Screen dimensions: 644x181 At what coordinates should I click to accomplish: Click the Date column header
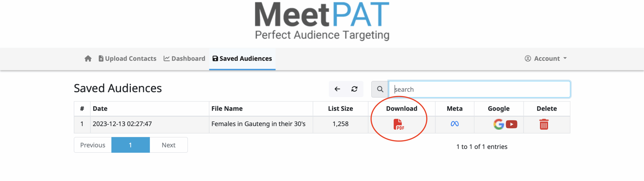tap(100, 109)
